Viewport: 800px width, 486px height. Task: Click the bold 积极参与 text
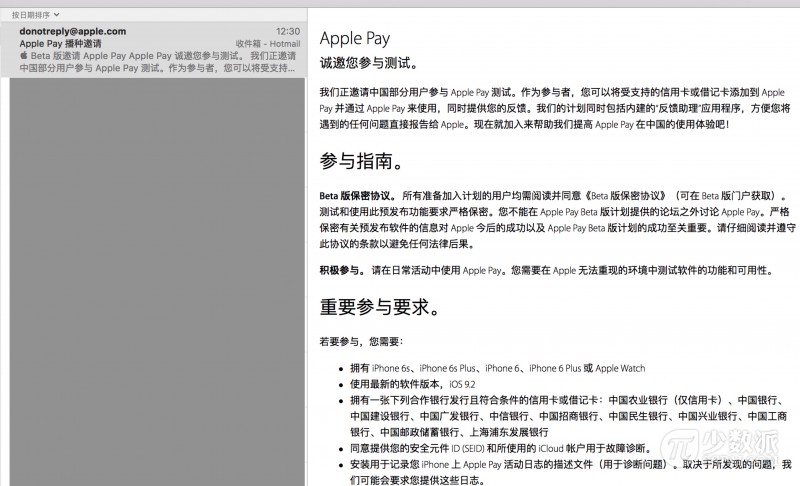tap(342, 271)
